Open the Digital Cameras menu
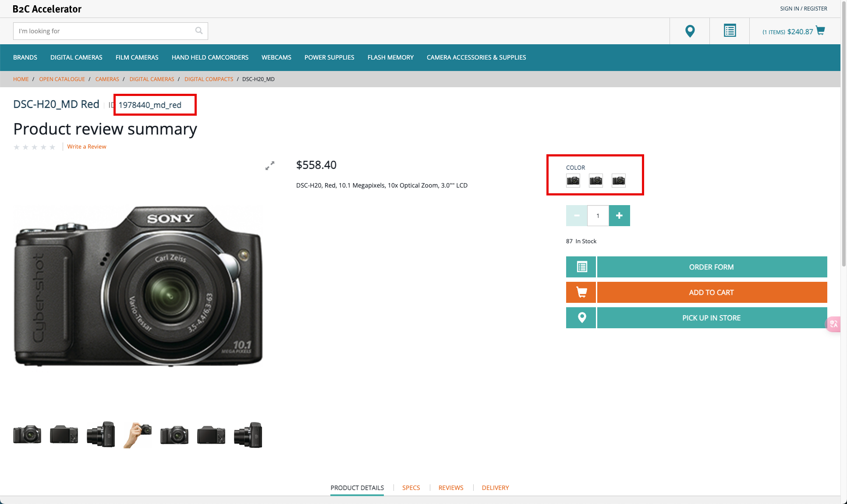847x504 pixels. tap(76, 57)
